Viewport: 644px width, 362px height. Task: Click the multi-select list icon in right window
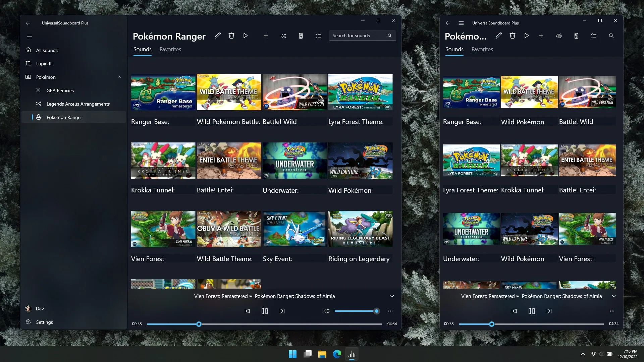click(594, 36)
